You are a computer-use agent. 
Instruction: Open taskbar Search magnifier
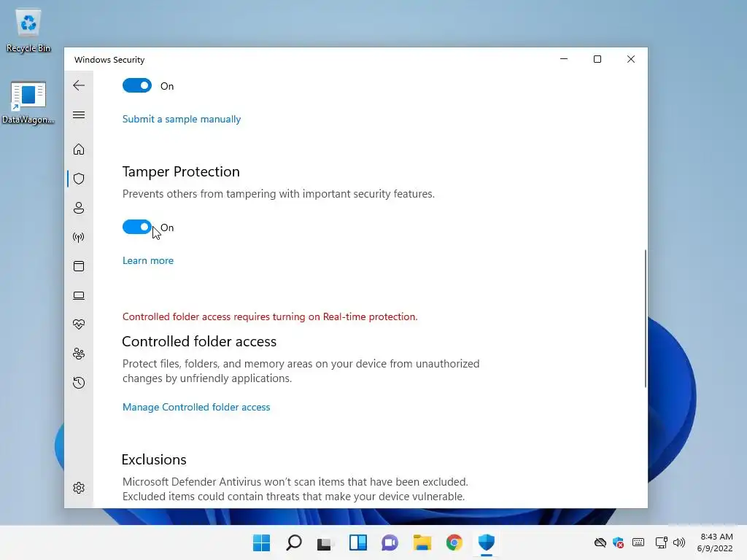click(x=294, y=542)
